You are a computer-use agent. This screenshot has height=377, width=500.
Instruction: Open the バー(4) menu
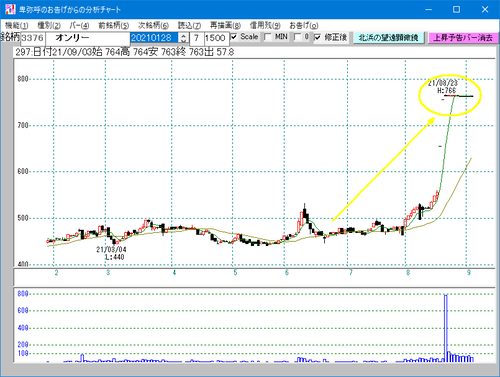[80, 25]
